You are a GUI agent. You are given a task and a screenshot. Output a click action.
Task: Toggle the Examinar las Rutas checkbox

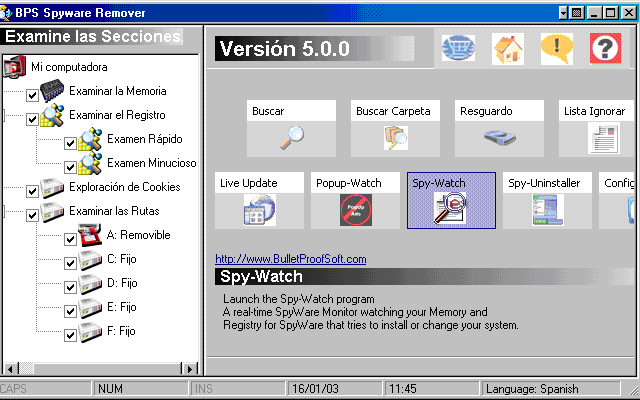coord(32,216)
